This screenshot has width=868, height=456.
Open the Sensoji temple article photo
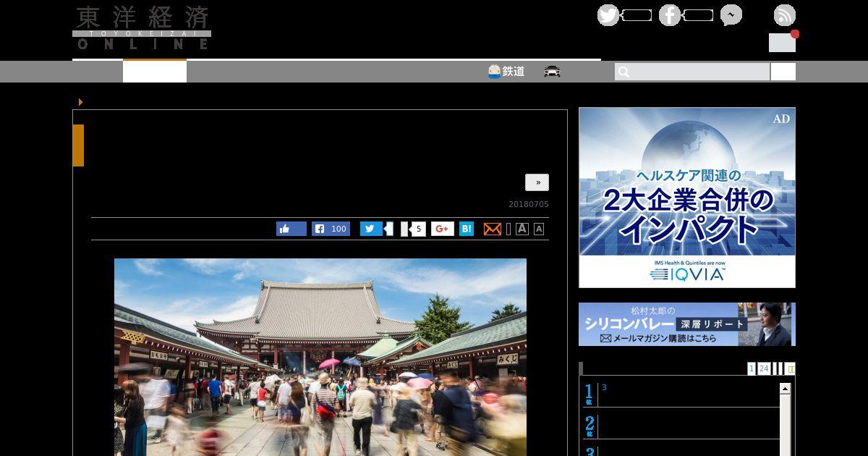320,357
